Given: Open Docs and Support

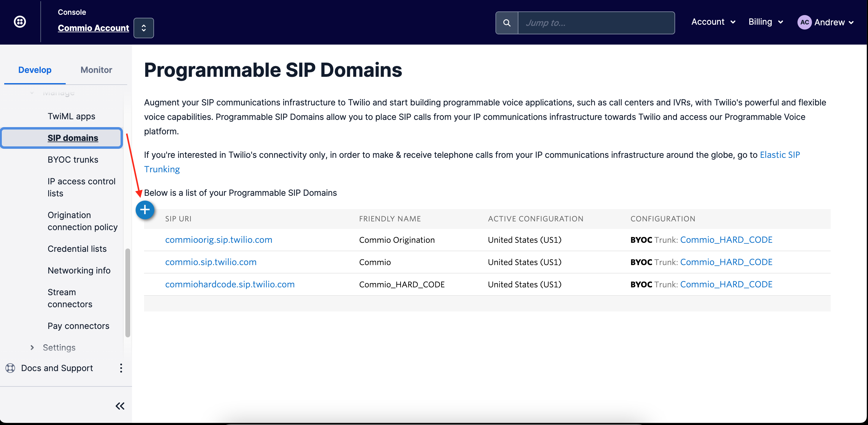Looking at the screenshot, I should point(57,368).
